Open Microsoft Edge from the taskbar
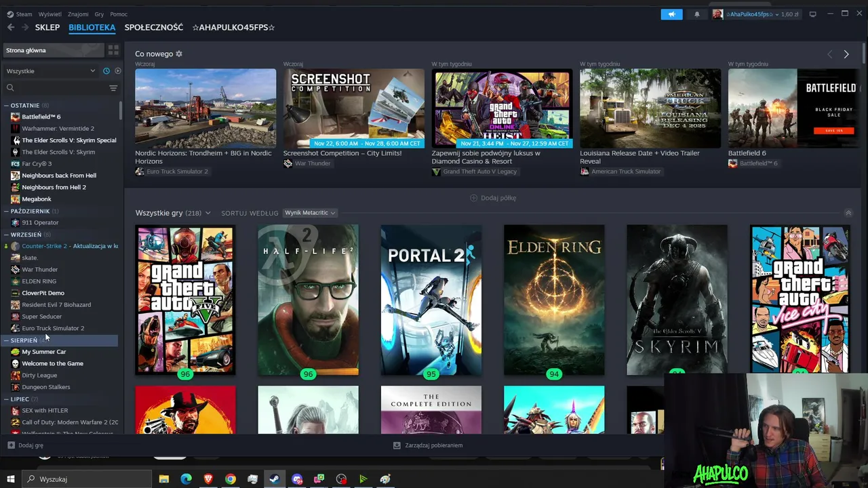868x488 pixels. (186, 479)
